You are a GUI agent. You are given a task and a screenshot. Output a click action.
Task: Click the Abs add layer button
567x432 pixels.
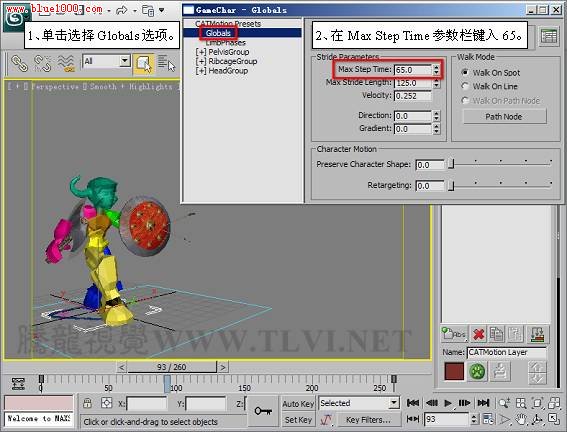(453, 334)
